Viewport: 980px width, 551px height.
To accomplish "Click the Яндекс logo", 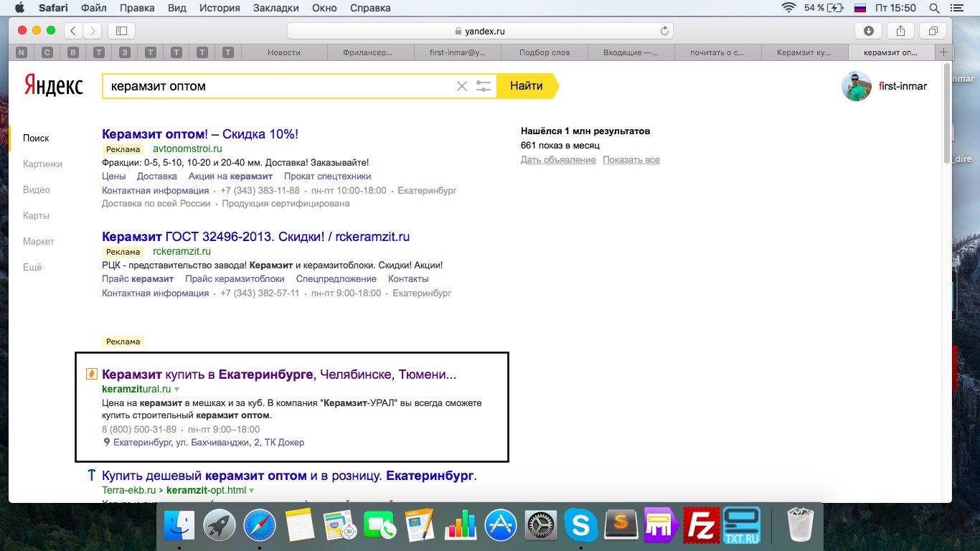I will [54, 86].
